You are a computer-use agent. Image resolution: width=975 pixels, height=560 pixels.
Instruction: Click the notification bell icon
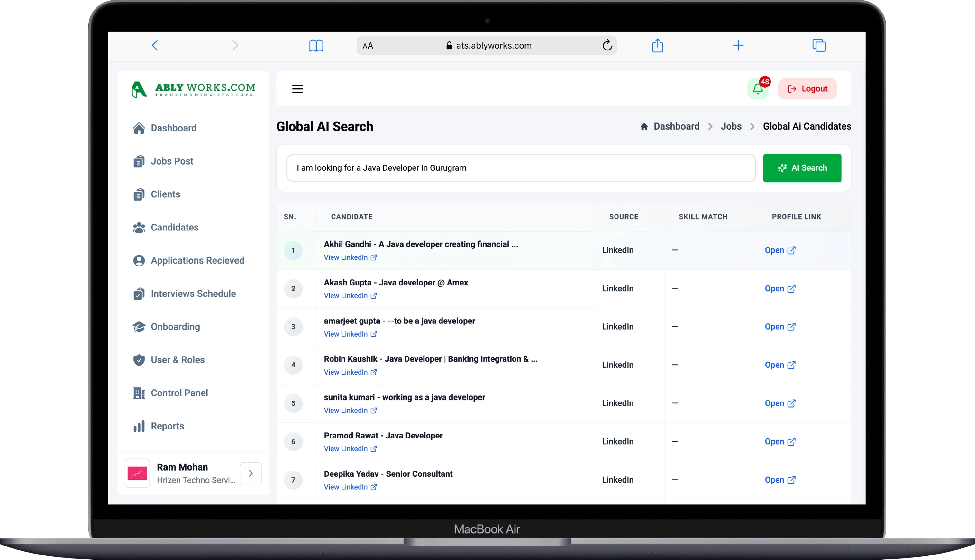[757, 89]
